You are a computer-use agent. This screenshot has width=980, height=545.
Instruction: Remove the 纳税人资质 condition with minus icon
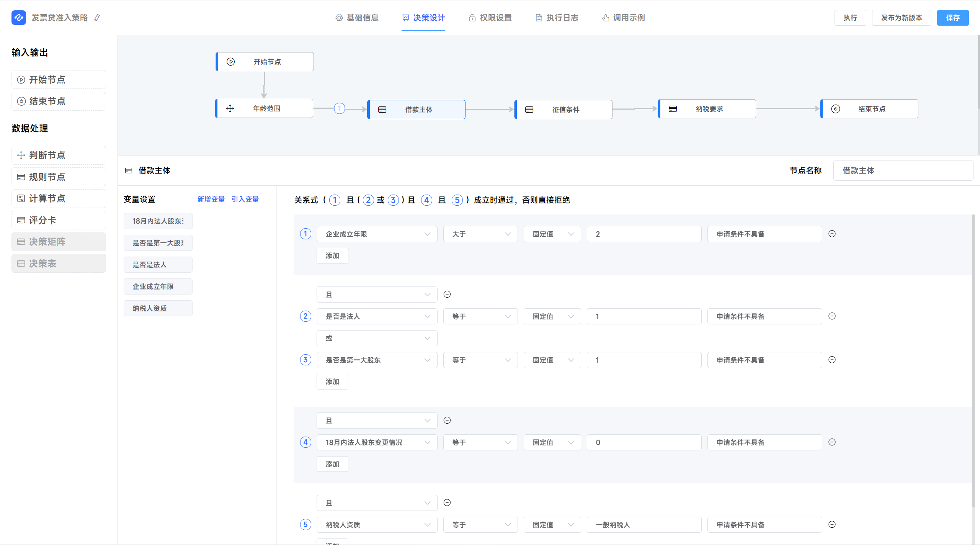[832, 524]
